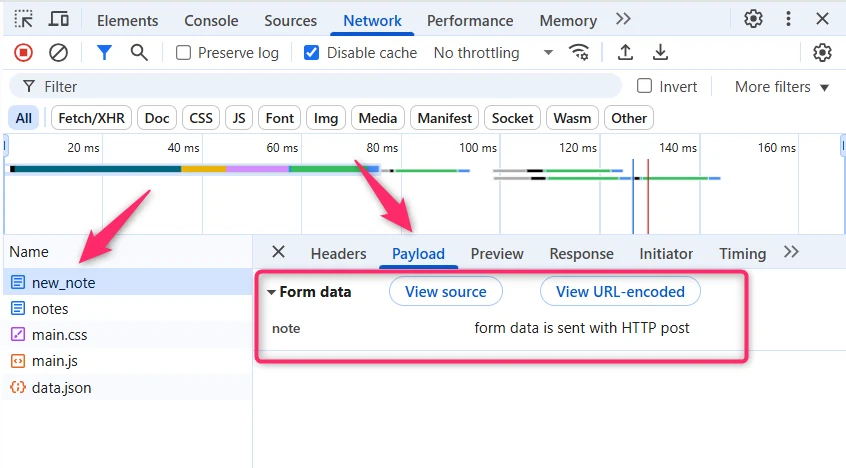This screenshot has width=846, height=468.
Task: Filter by Wasm requests
Action: pyautogui.click(x=572, y=118)
